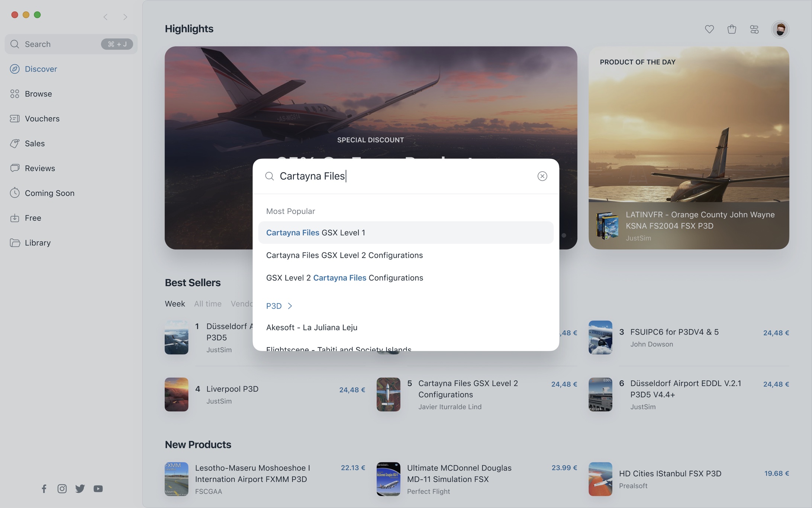Click the Browse grid icon
The image size is (812, 508).
15,94
